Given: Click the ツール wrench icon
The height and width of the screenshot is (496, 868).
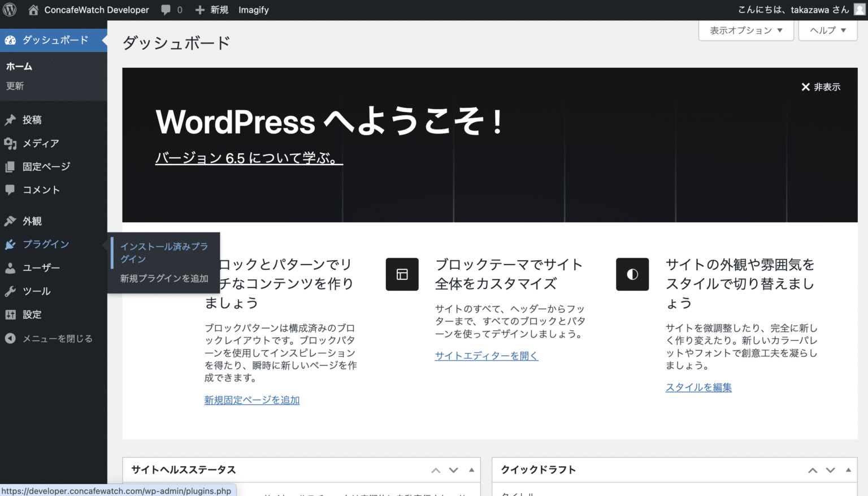Looking at the screenshot, I should [10, 291].
